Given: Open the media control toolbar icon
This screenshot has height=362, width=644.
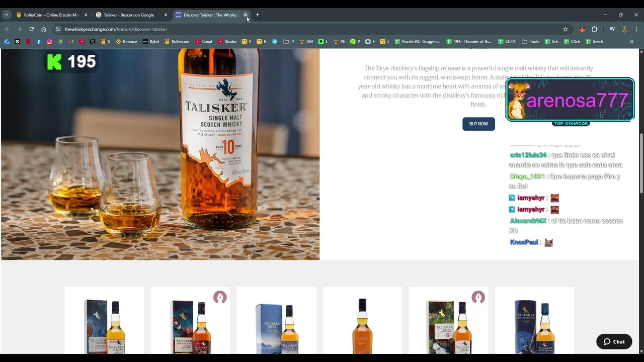Looking at the screenshot, I should pos(612,29).
